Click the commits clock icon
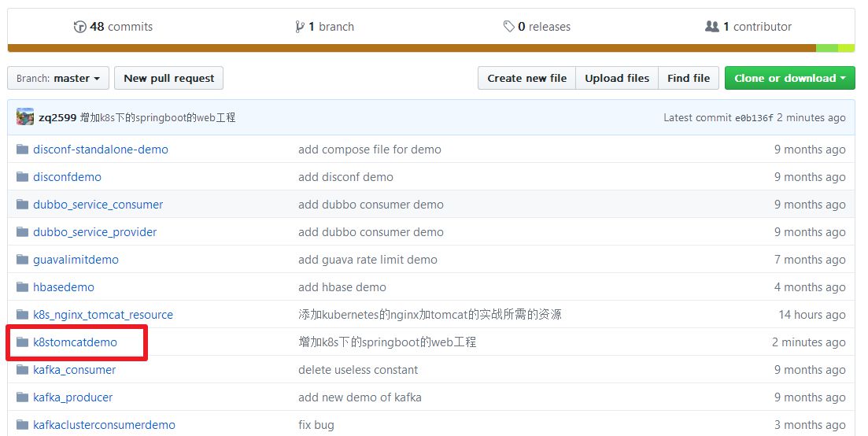The height and width of the screenshot is (436, 868). pyautogui.click(x=79, y=27)
